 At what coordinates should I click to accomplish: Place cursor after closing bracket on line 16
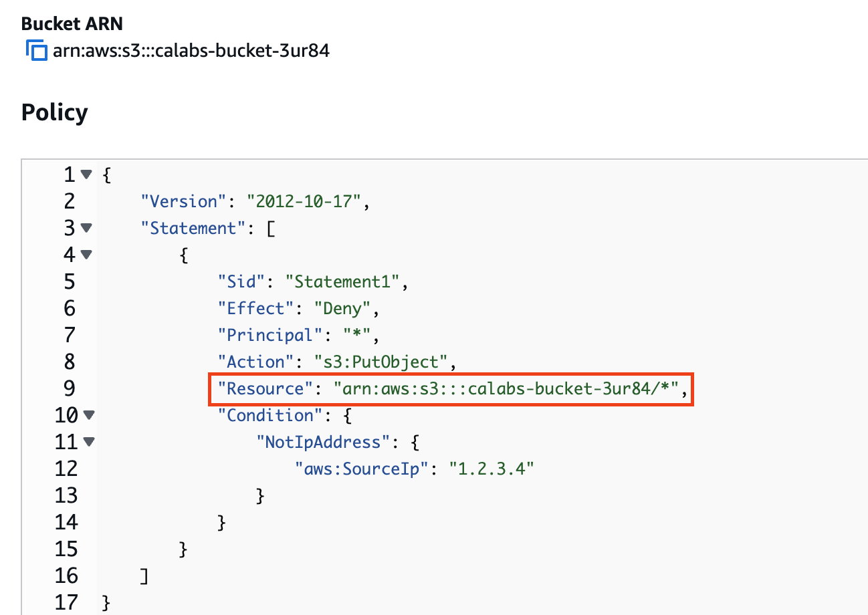149,576
